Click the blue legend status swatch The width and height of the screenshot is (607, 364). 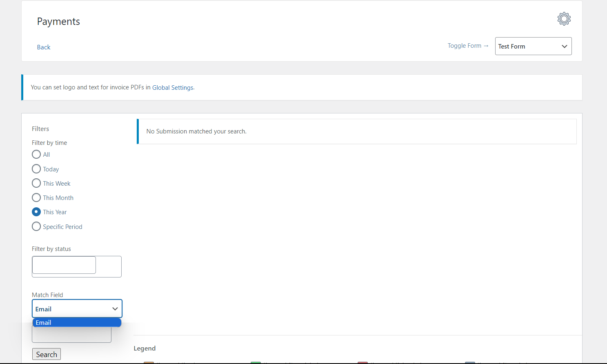(x=470, y=362)
